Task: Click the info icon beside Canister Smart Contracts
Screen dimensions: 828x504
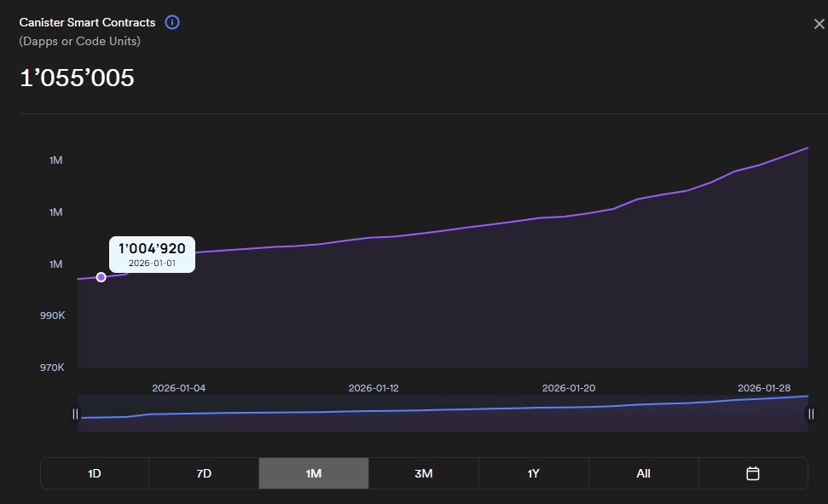Action: [x=171, y=22]
